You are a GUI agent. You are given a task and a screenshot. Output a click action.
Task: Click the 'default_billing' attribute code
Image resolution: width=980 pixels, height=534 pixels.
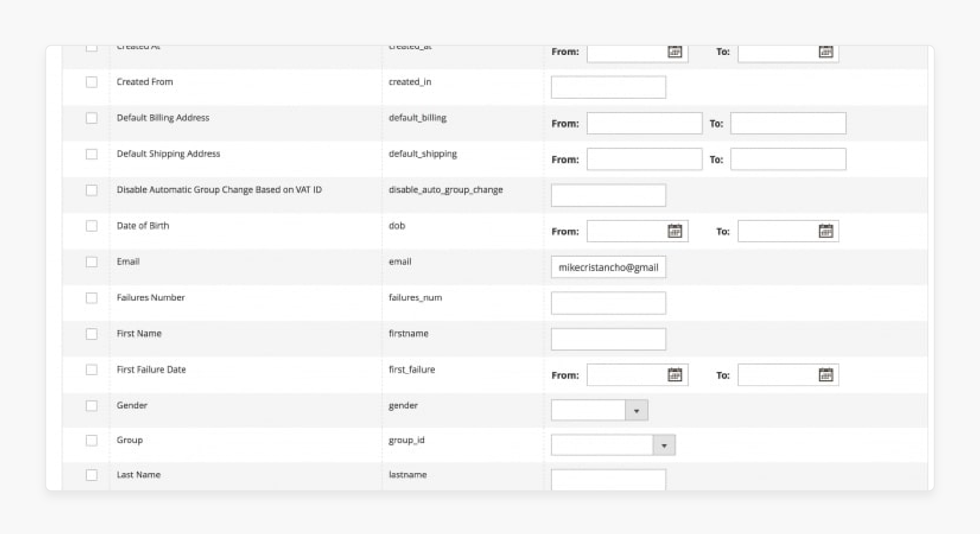tap(417, 118)
